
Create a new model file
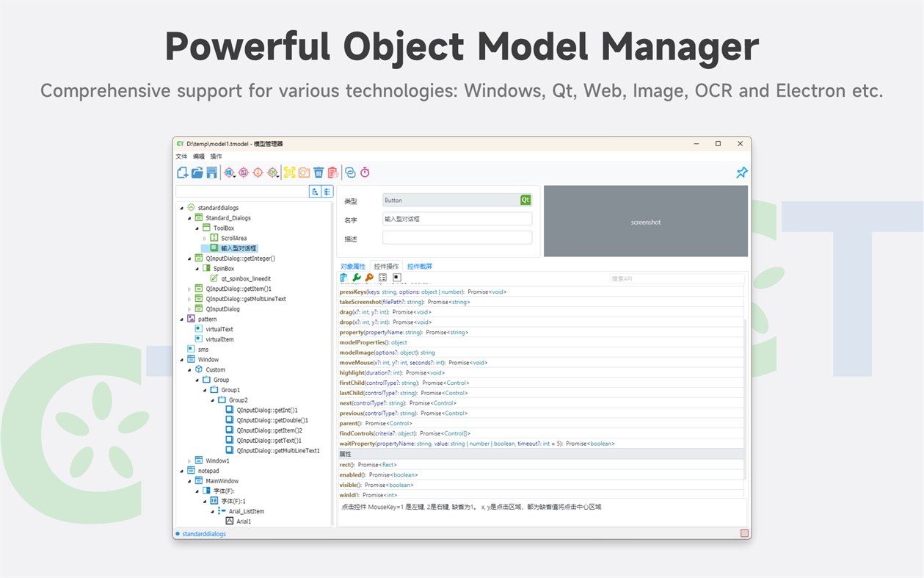tap(183, 173)
